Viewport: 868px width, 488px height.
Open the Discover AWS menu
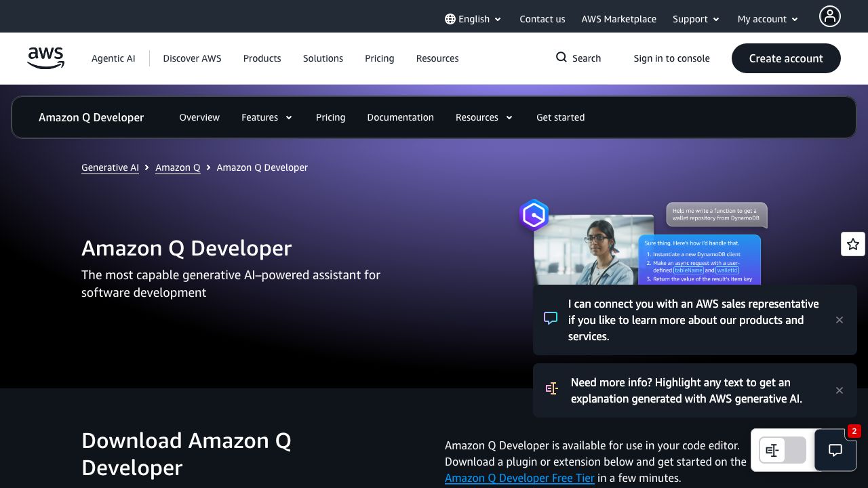coord(192,58)
